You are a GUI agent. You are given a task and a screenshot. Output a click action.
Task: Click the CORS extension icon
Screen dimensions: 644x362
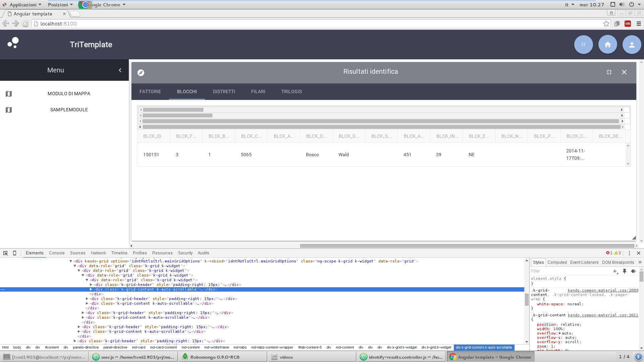(628, 23)
